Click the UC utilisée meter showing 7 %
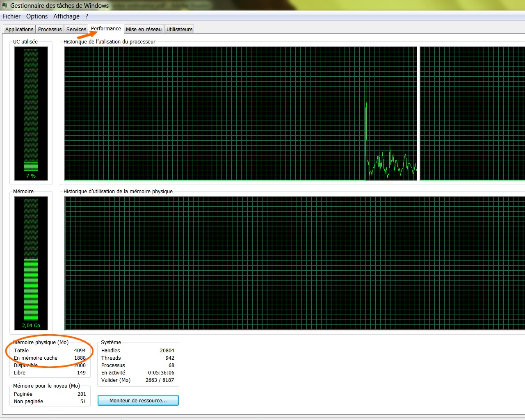Screen dimensions: 525x420 coord(31,114)
